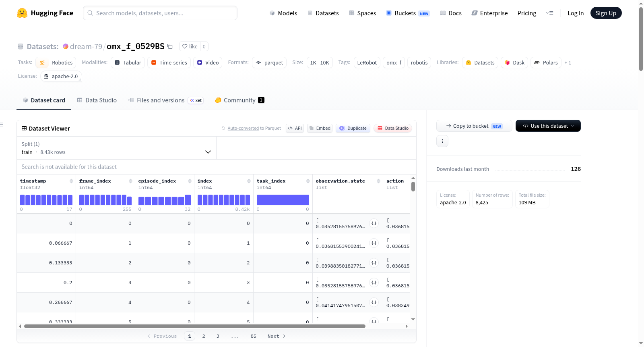Select the Polars library tag
644x347 pixels.
pyautogui.click(x=546, y=62)
